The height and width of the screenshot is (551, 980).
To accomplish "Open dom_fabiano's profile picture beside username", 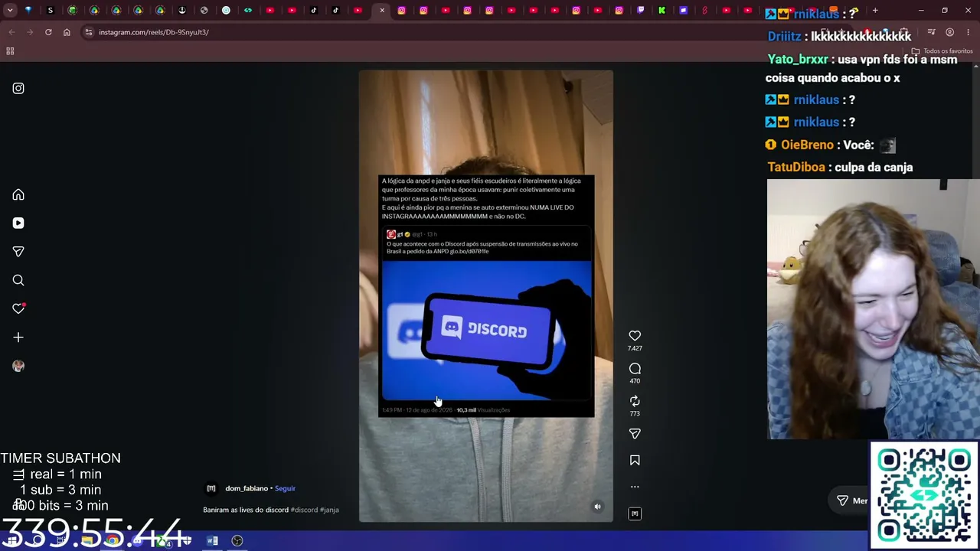I will 211,488.
